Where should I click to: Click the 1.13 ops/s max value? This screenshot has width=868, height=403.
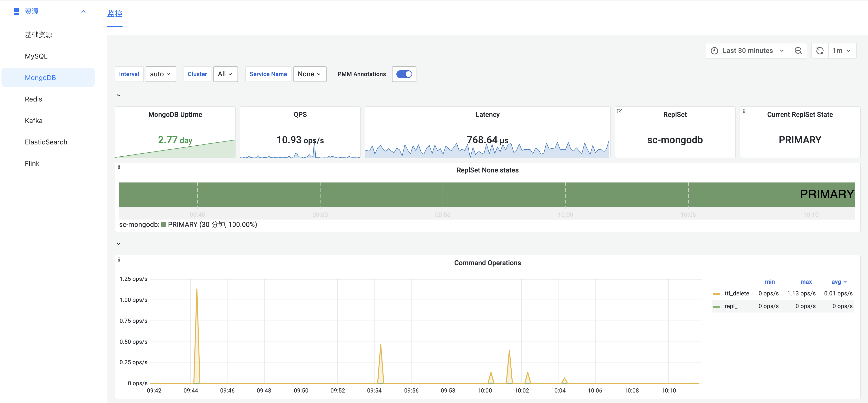[x=801, y=293]
